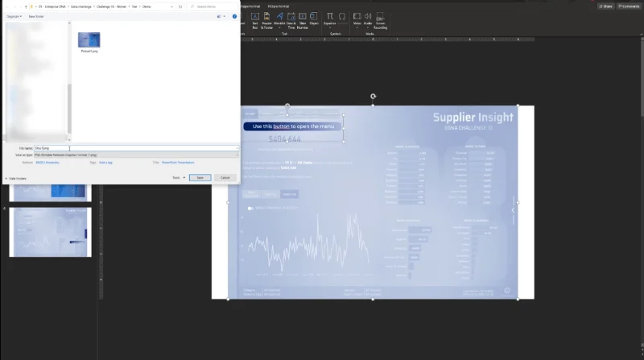Click the Symbol omega icon
Viewport: 644px width, 360px height.
(x=342, y=17)
